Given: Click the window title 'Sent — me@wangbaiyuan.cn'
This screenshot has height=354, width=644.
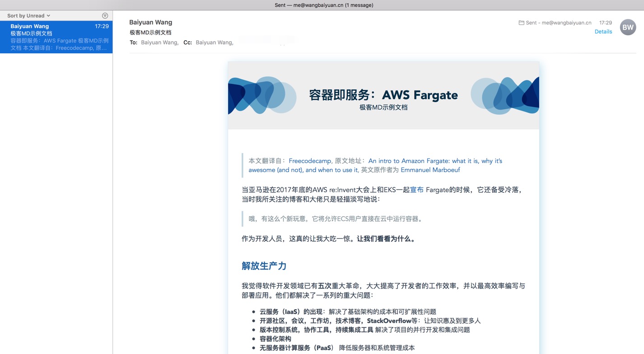Looking at the screenshot, I should [x=324, y=5].
